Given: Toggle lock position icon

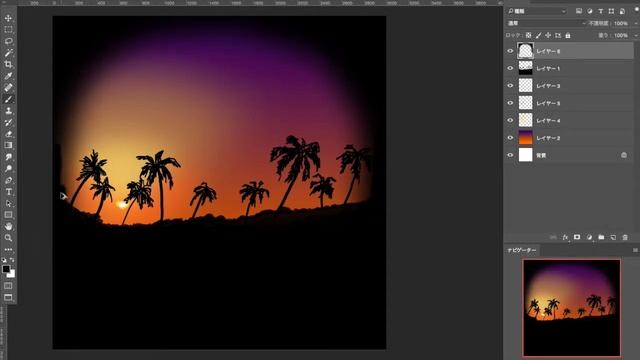Looking at the screenshot, I should coord(548,36).
